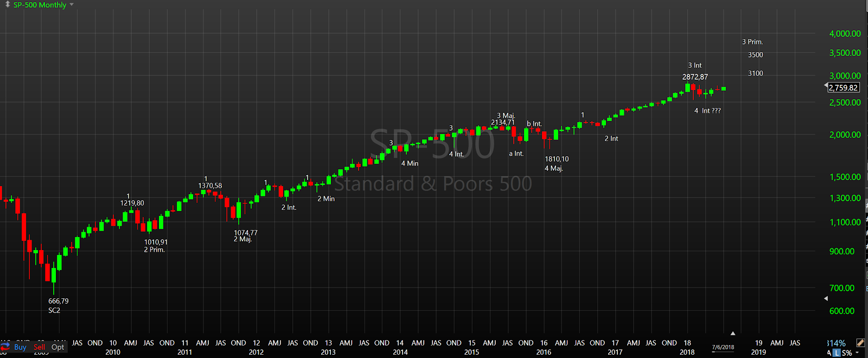Click the 2,000.00 price axis label
868x358 pixels.
(x=845, y=135)
